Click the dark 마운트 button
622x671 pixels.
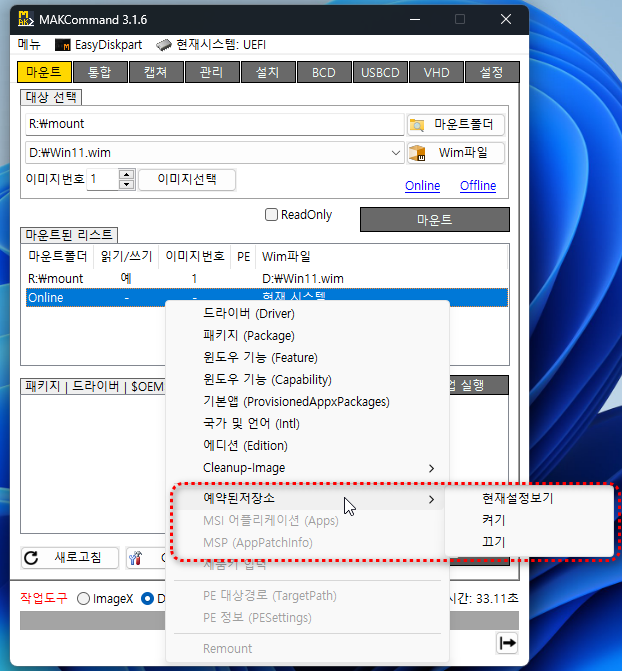pyautogui.click(x=435, y=220)
